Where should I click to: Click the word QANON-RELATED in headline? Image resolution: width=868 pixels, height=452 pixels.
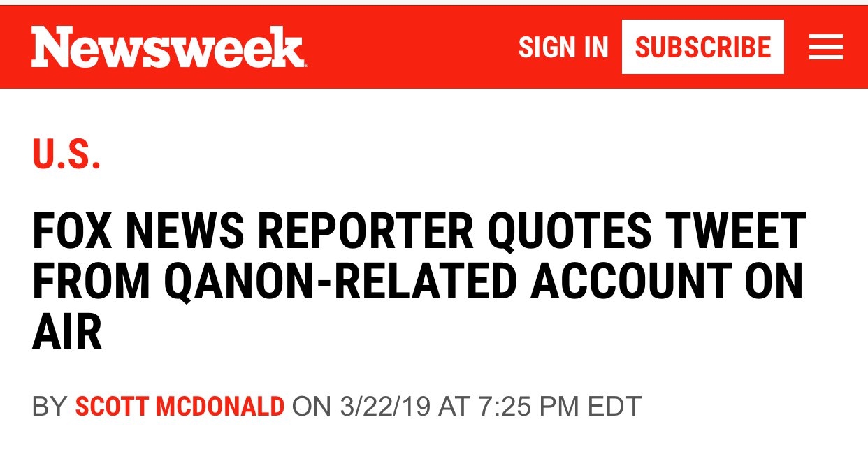[x=342, y=283]
